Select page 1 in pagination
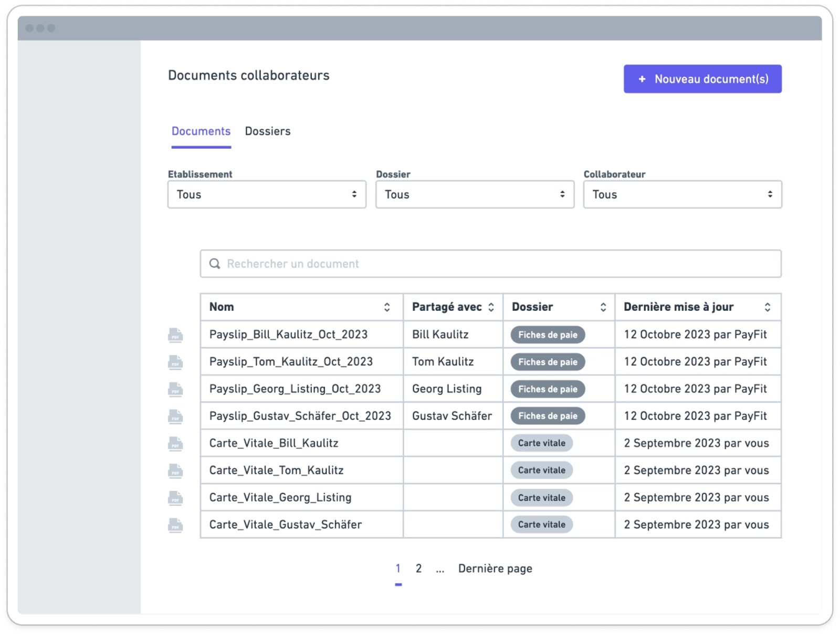Viewport: 840px width, 634px height. [398, 568]
